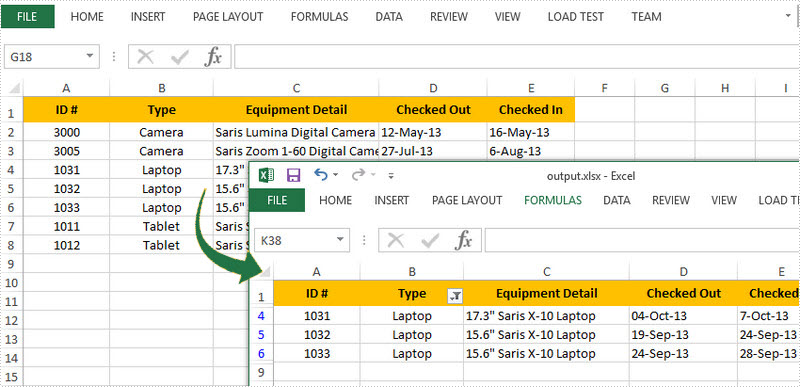Click the 19-Sep-13 cell in output.xlsx
Image resolution: width=800 pixels, height=387 pixels.
pyautogui.click(x=683, y=334)
